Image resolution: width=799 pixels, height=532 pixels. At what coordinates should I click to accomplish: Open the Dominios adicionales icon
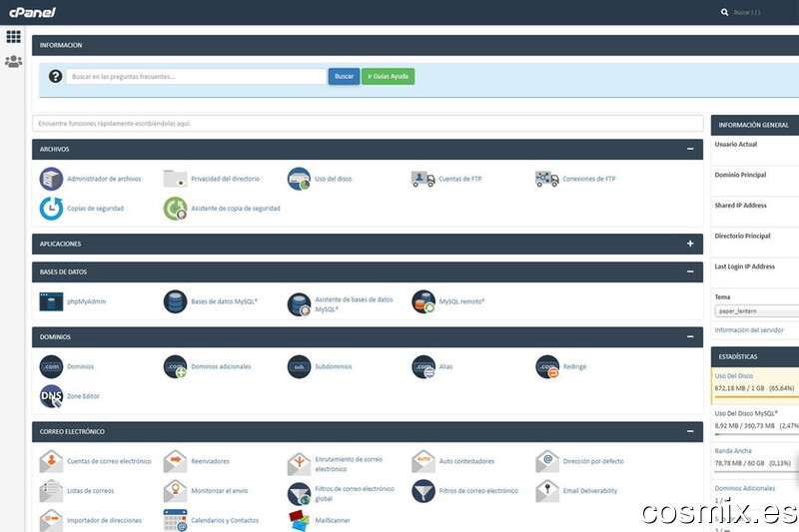pyautogui.click(x=175, y=366)
